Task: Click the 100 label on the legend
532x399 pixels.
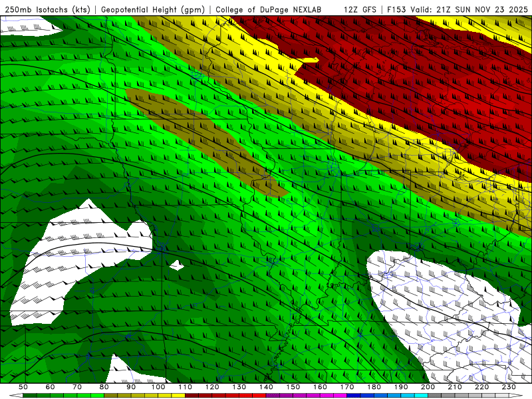Action: click(x=158, y=387)
